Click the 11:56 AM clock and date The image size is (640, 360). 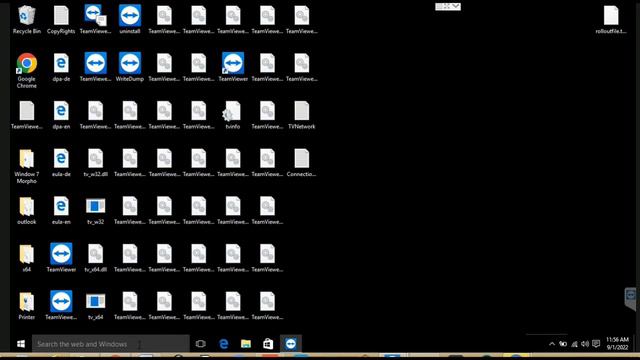[617, 344]
